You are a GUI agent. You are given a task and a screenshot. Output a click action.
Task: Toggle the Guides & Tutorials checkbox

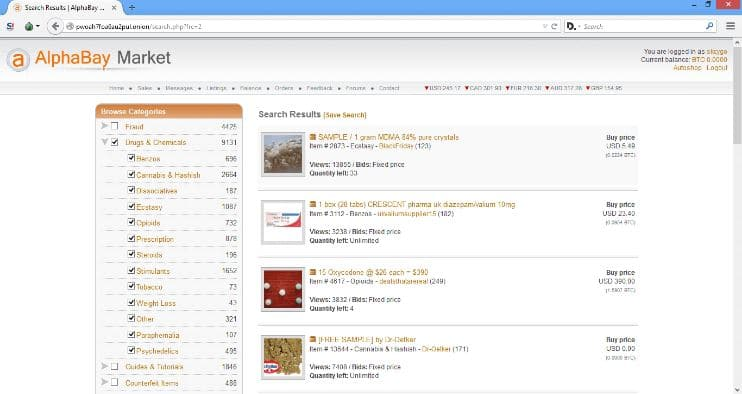tap(115, 367)
